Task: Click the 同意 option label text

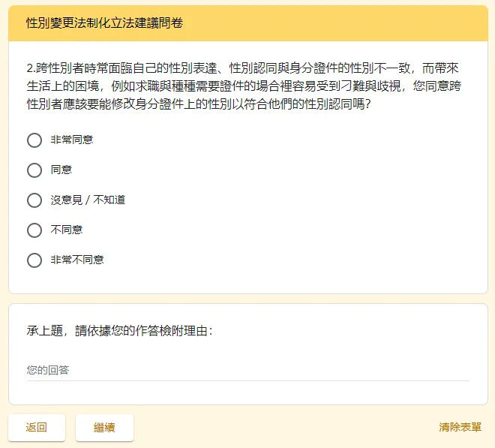Action: pyautogui.click(x=61, y=170)
